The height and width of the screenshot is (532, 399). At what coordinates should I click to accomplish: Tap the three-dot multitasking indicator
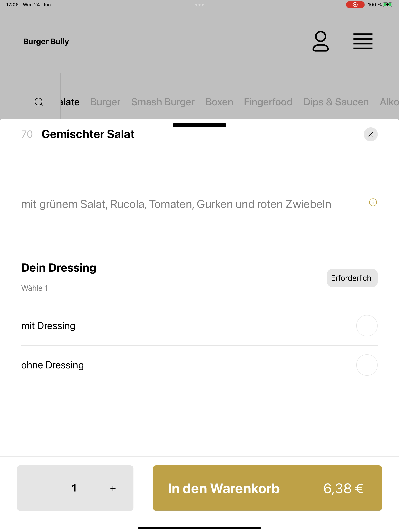tap(199, 4)
